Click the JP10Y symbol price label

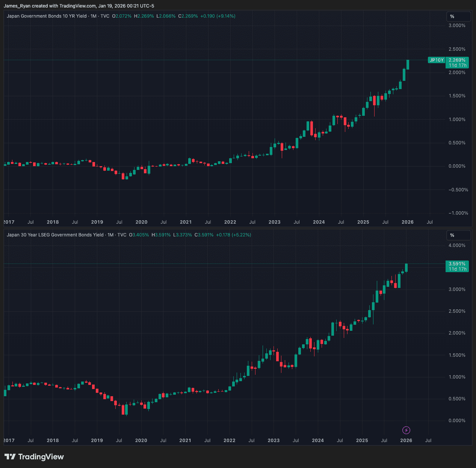pyautogui.click(x=437, y=60)
